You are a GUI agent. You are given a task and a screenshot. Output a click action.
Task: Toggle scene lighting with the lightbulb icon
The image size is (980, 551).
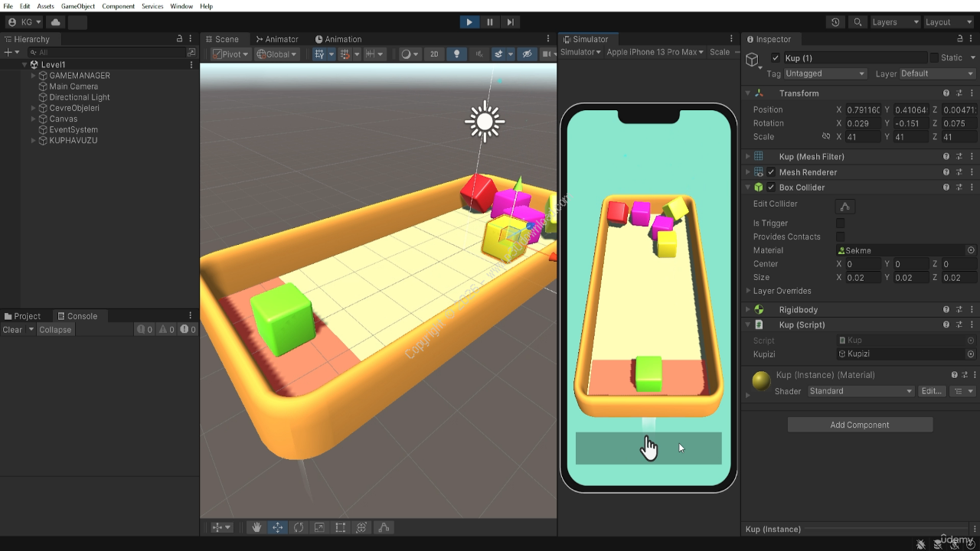457,54
